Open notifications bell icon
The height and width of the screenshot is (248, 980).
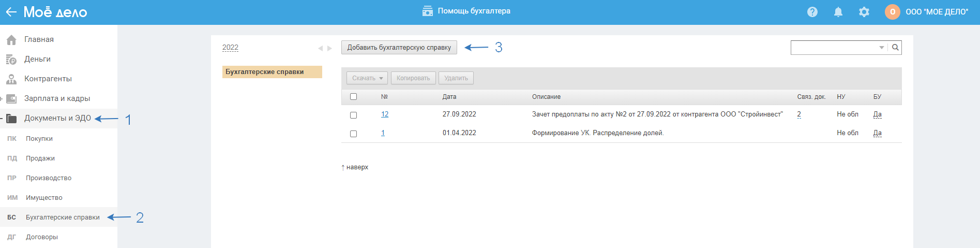[x=838, y=12]
